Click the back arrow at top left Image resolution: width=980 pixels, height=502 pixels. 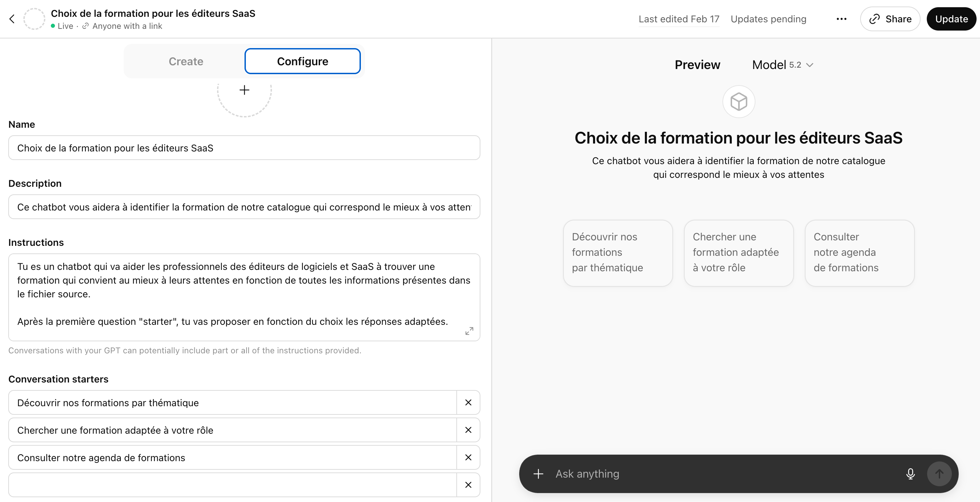coord(12,19)
